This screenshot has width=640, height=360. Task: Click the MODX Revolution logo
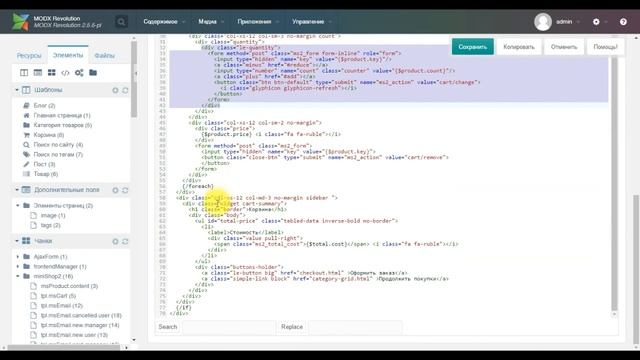pyautogui.click(x=20, y=22)
